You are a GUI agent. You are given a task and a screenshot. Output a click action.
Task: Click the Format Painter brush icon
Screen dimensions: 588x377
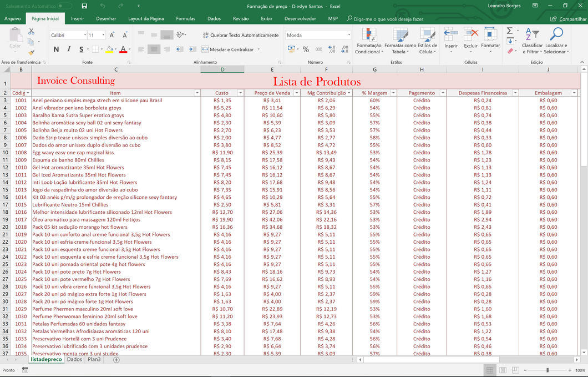point(31,52)
